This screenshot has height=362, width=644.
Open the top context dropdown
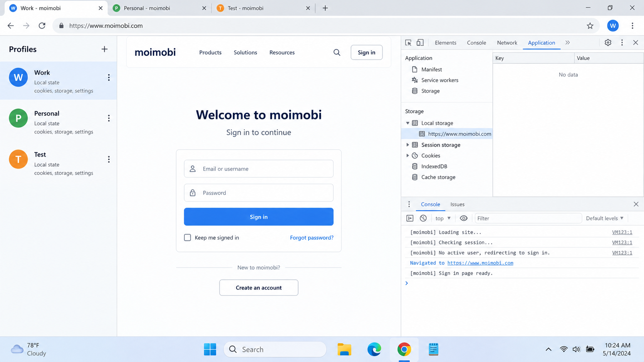point(443,218)
